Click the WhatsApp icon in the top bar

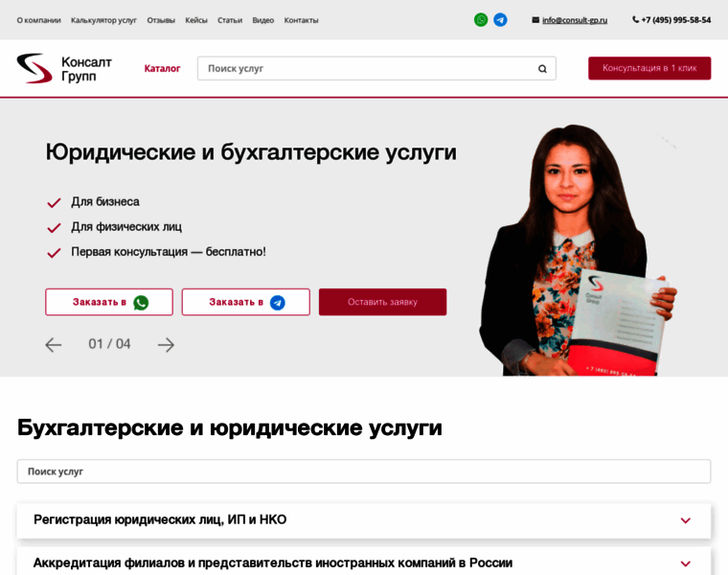tap(481, 20)
